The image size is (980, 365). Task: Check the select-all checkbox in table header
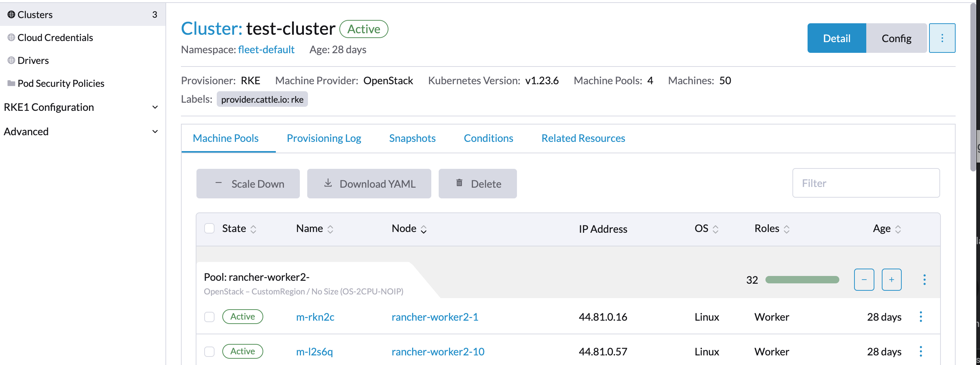(x=209, y=228)
